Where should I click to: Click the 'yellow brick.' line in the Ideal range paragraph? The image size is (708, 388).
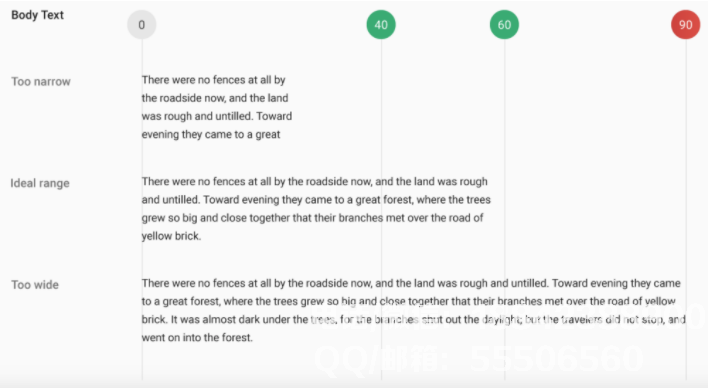point(171,236)
